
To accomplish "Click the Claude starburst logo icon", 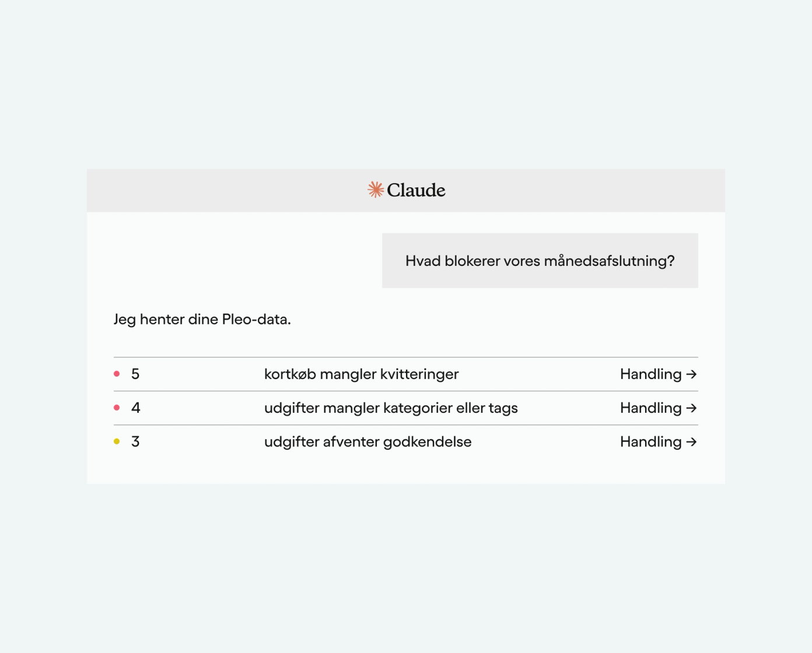I will pos(376,189).
